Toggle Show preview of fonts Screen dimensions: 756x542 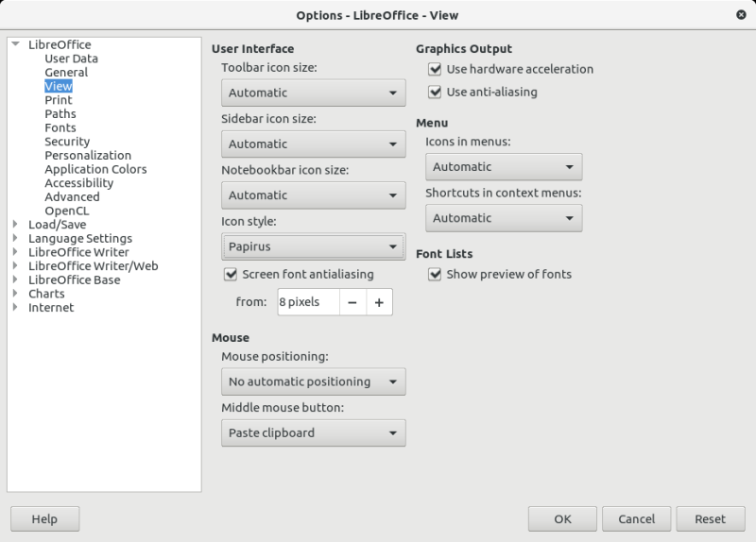[x=435, y=274]
